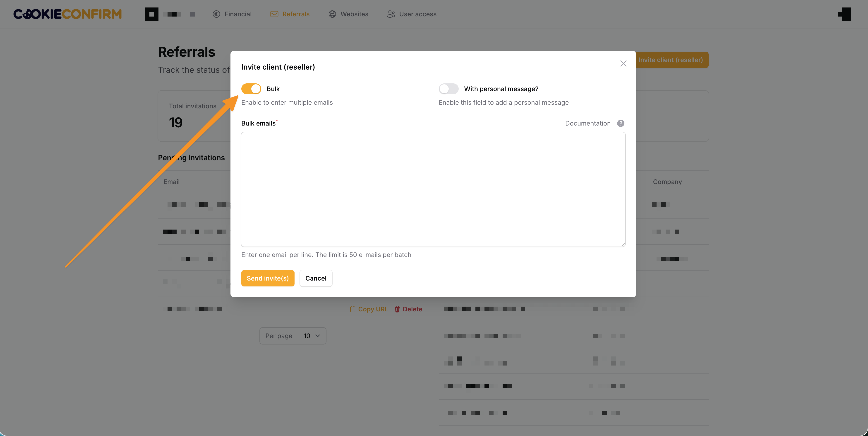Click the account switcher in the top bar
The height and width of the screenshot is (436, 868).
coord(170,14)
